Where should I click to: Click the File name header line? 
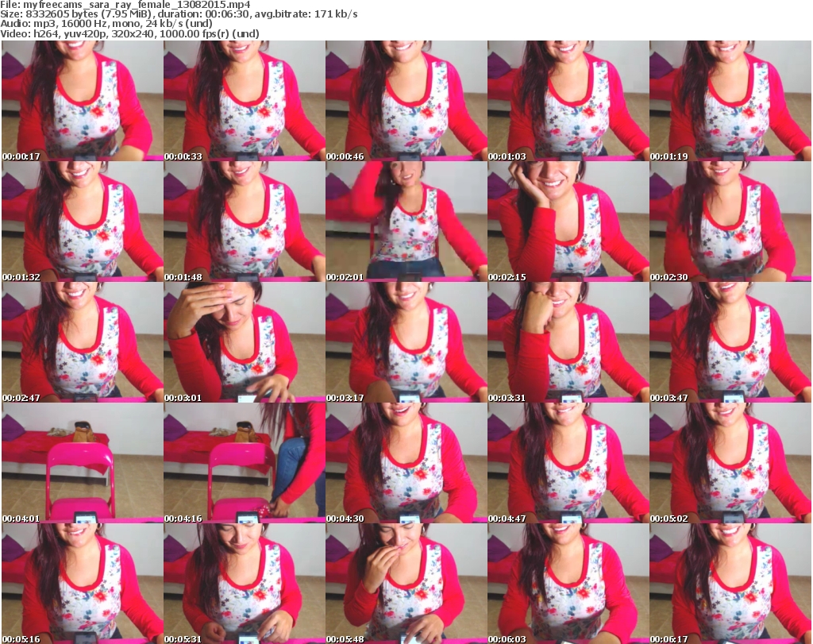[125, 5]
